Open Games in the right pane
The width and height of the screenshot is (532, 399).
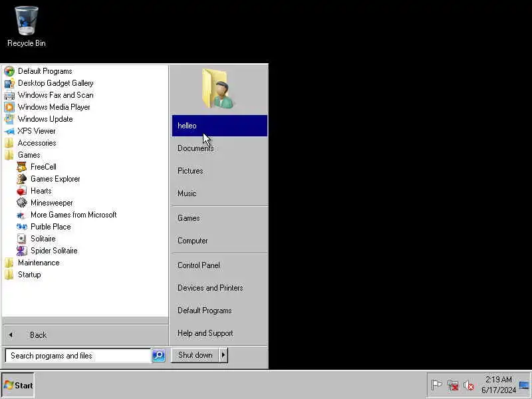[219, 218]
